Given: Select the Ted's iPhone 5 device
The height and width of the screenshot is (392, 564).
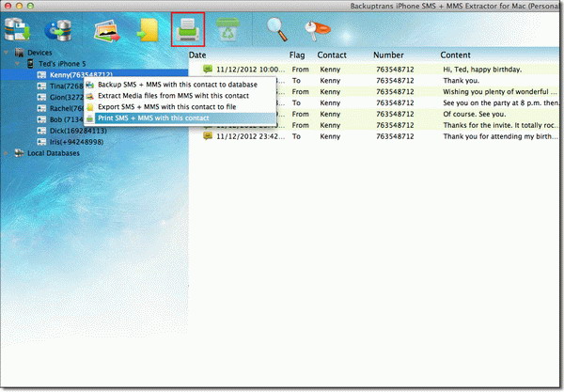Looking at the screenshot, I should point(62,64).
